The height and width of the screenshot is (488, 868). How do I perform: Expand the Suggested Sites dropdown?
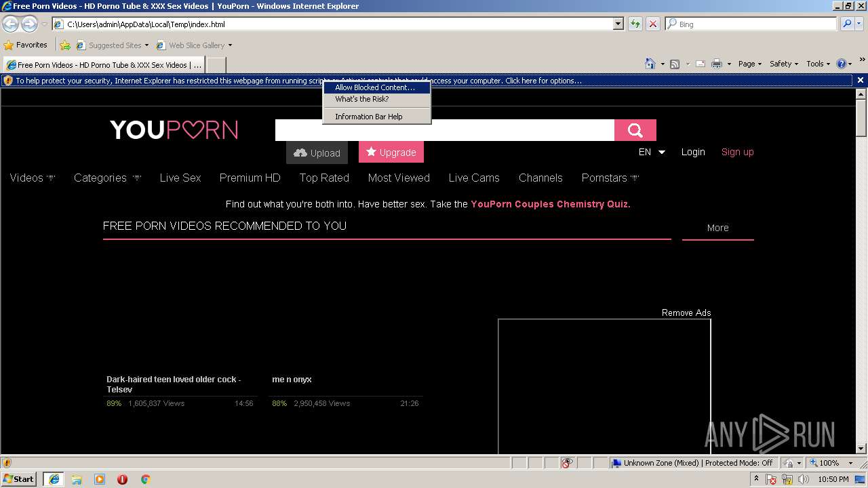click(x=146, y=45)
